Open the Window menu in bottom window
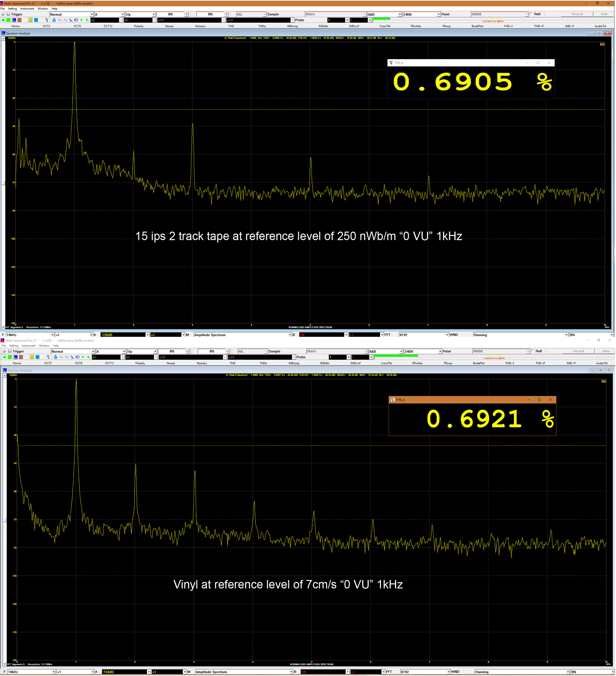616x676 pixels. click(x=44, y=346)
